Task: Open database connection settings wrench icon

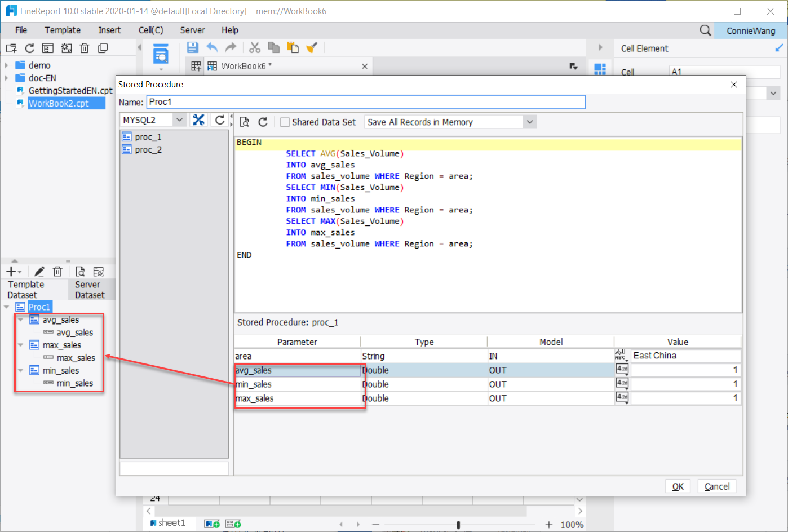Action: pyautogui.click(x=198, y=119)
